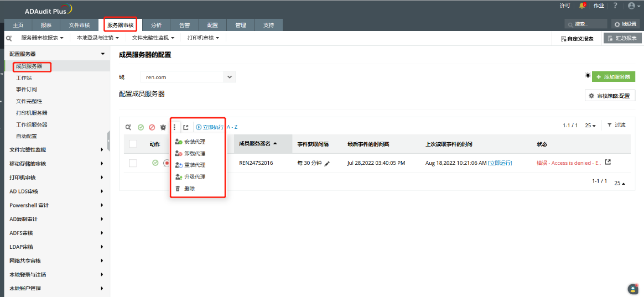Click the 自定义报表 button

(577, 39)
